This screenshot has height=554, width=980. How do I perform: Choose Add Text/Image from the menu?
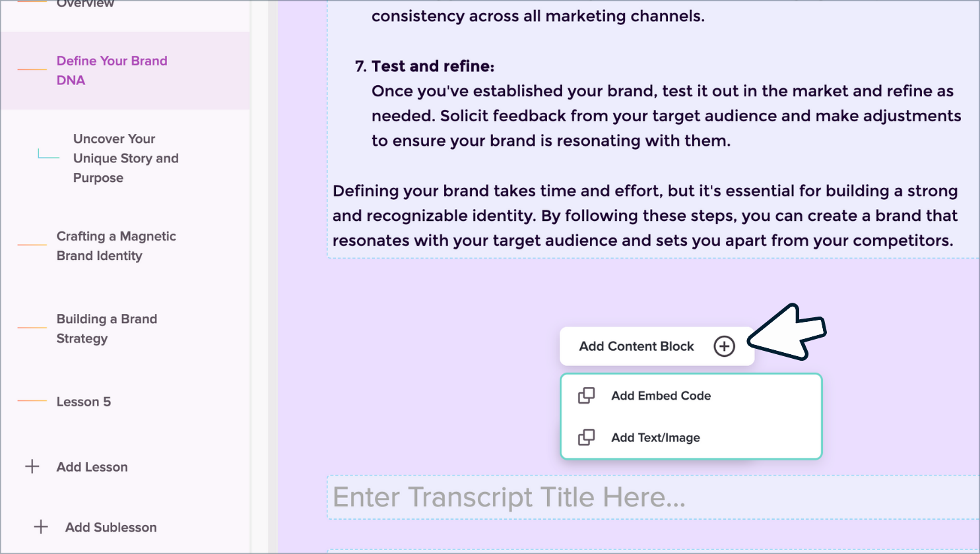[x=655, y=437]
